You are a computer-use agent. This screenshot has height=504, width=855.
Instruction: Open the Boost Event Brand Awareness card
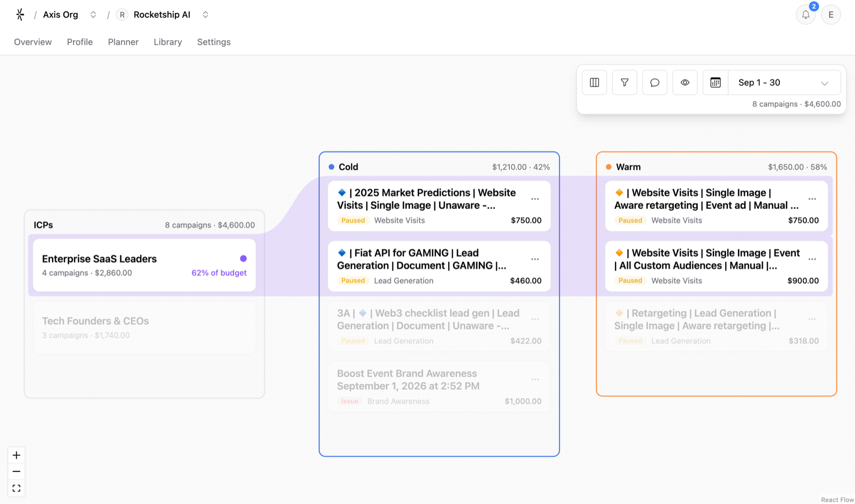tap(439, 387)
